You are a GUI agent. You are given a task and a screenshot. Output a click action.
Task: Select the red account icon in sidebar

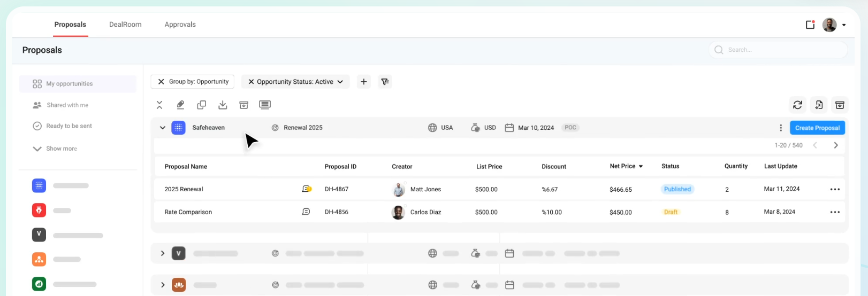(x=39, y=210)
